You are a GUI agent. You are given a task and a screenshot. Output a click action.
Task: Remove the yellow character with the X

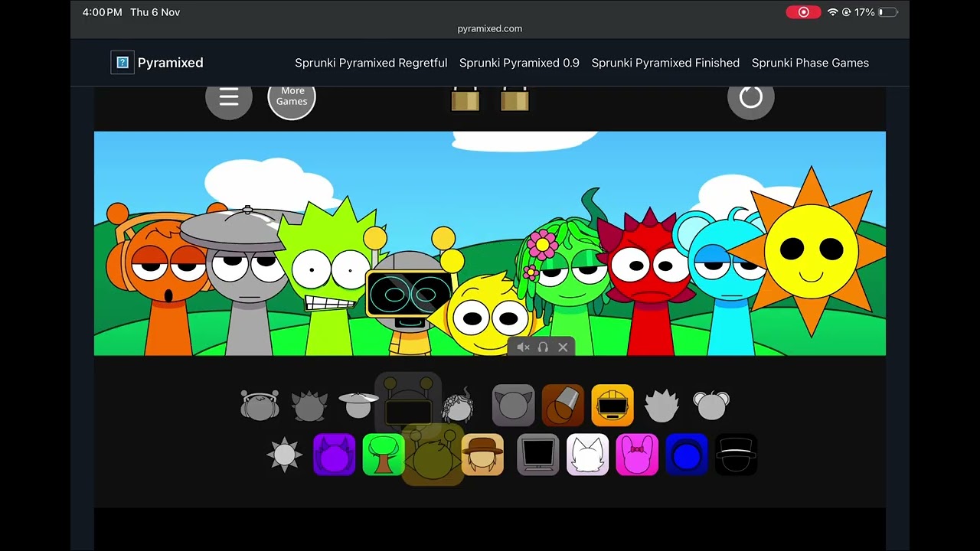tap(563, 347)
